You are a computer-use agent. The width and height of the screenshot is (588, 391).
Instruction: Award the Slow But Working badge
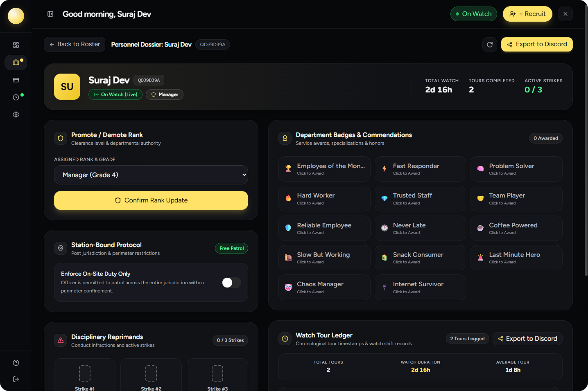(324, 258)
